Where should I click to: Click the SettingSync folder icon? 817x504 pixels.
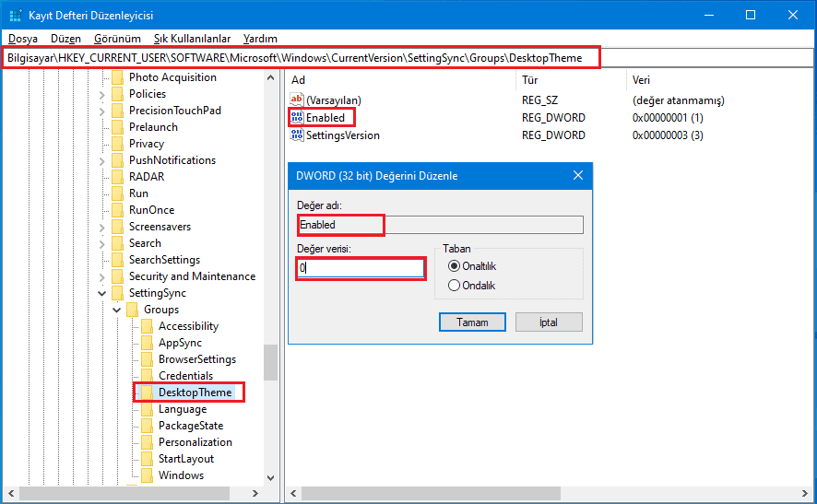click(x=118, y=293)
